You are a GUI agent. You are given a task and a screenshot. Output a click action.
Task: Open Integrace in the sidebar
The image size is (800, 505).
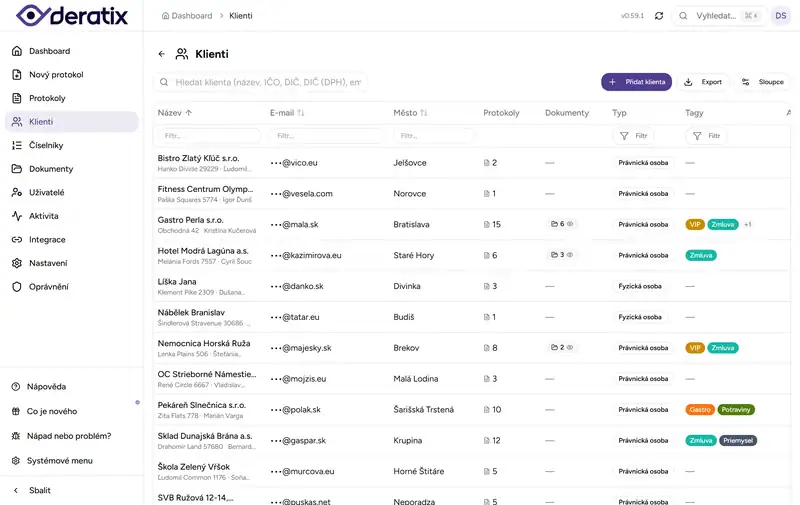point(46,240)
